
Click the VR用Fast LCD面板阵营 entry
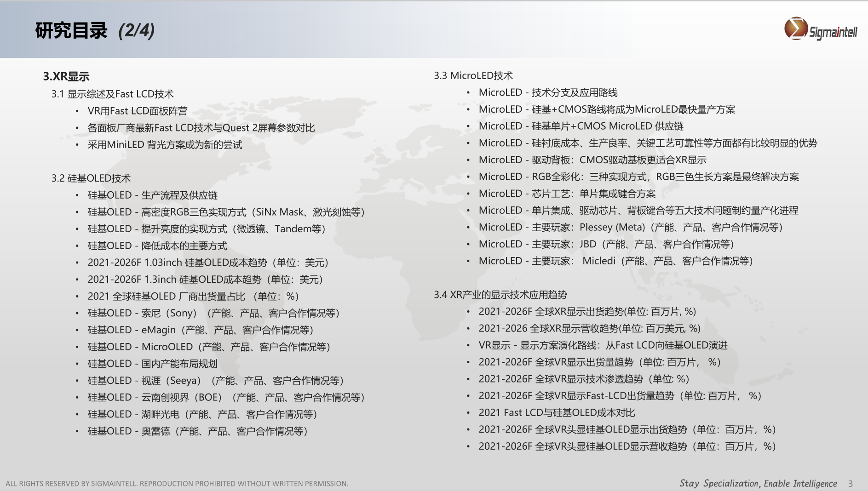[138, 111]
